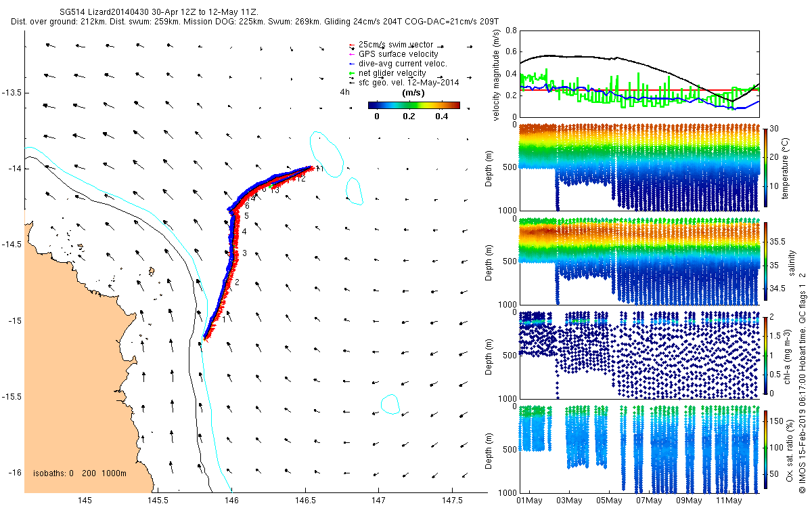Click the '145' longitude tick label

pyautogui.click(x=85, y=501)
